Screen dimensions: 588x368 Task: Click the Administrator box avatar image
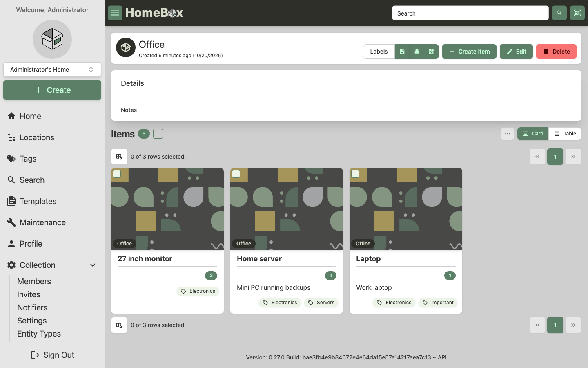[x=52, y=39]
